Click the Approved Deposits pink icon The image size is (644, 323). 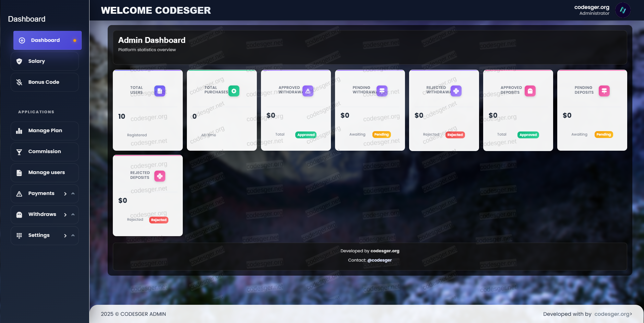pyautogui.click(x=530, y=91)
